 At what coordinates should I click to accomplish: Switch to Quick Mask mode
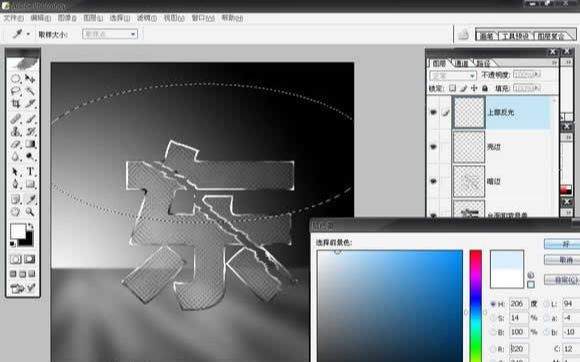click(x=30, y=259)
